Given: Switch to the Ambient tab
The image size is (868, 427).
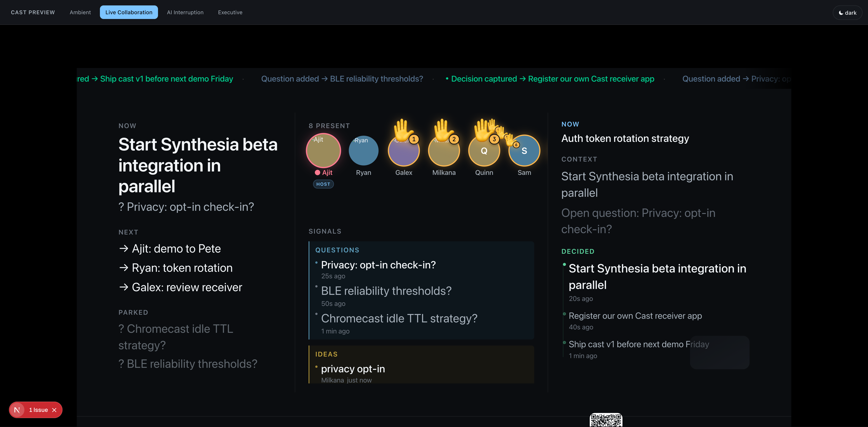Looking at the screenshot, I should pos(80,12).
